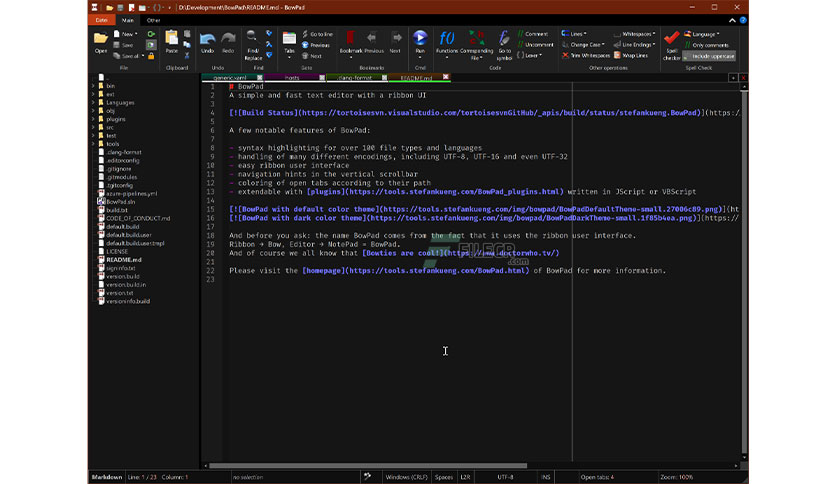Image resolution: width=836 pixels, height=484 pixels.
Task: Switch to the generic.xaml document tab
Action: [229, 78]
